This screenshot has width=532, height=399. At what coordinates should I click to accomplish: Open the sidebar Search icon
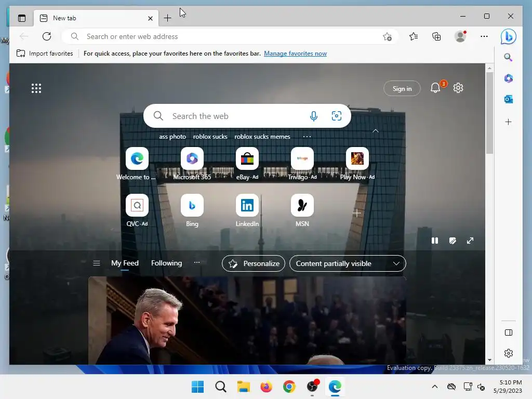click(508, 57)
